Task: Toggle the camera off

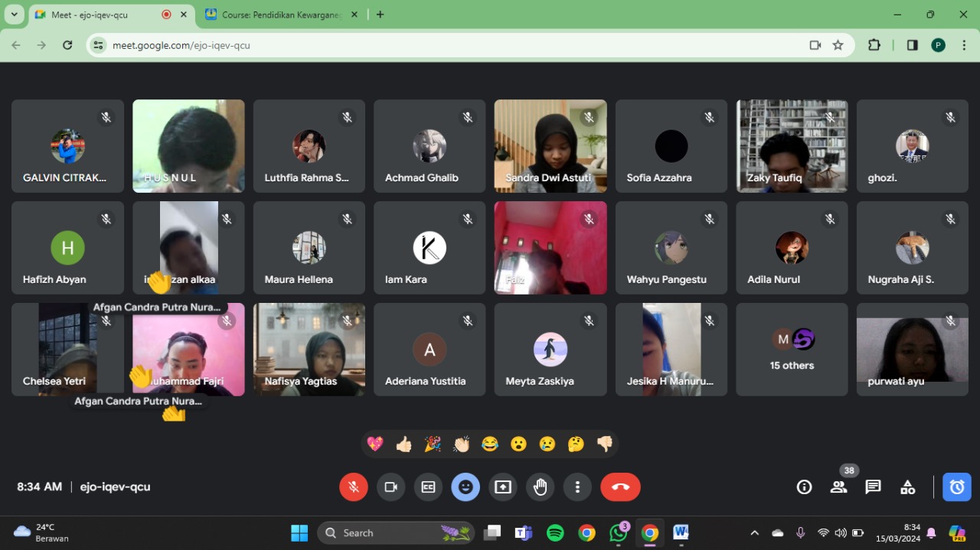Action: point(390,487)
